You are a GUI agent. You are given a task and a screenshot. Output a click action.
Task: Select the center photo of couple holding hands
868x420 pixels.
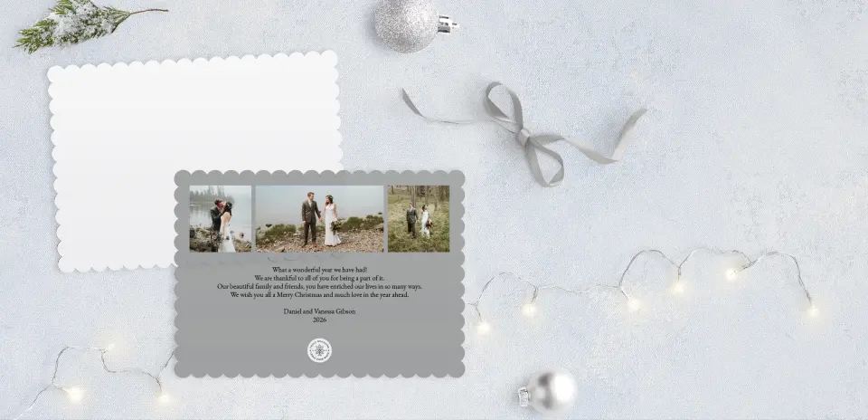pos(319,219)
